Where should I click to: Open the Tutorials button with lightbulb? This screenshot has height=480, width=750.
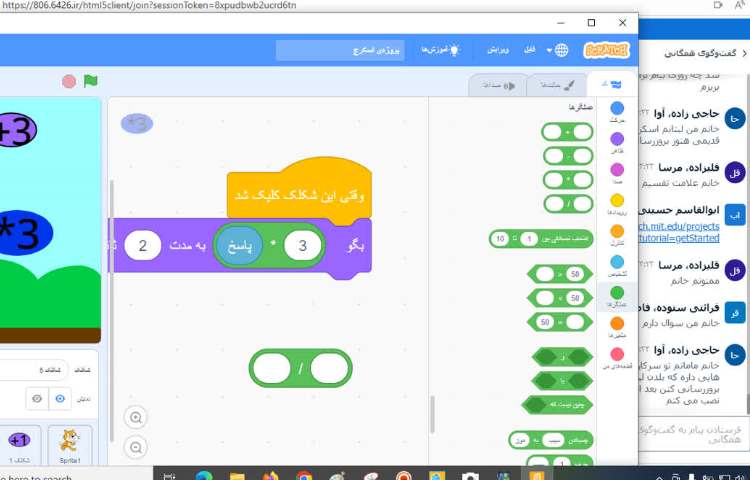point(439,50)
